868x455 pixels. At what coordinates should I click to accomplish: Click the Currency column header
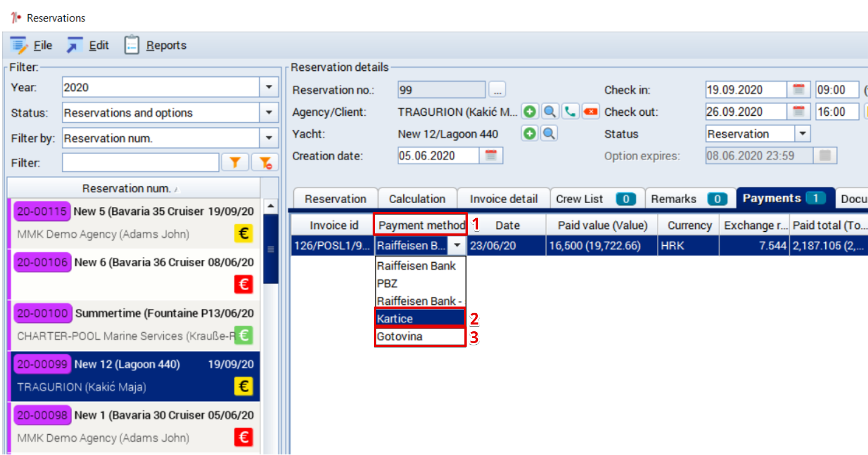point(690,226)
